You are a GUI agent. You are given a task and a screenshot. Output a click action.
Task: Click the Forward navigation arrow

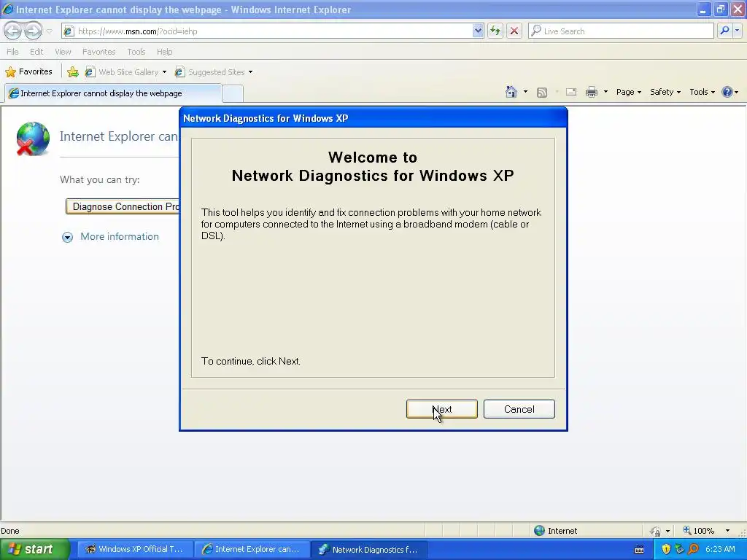click(x=33, y=31)
